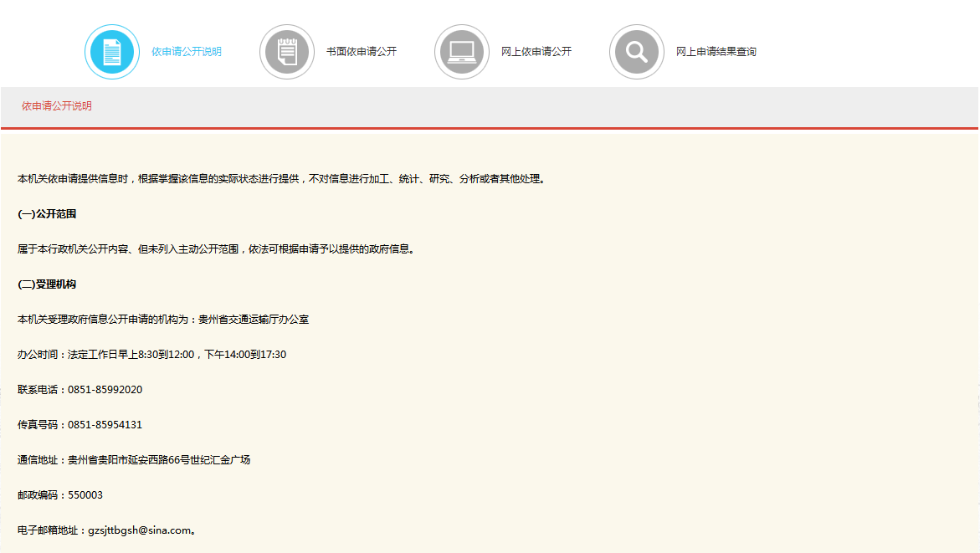Click the 办公时间 office hours line
Image resolution: width=980 pixels, height=553 pixels.
[x=151, y=355]
